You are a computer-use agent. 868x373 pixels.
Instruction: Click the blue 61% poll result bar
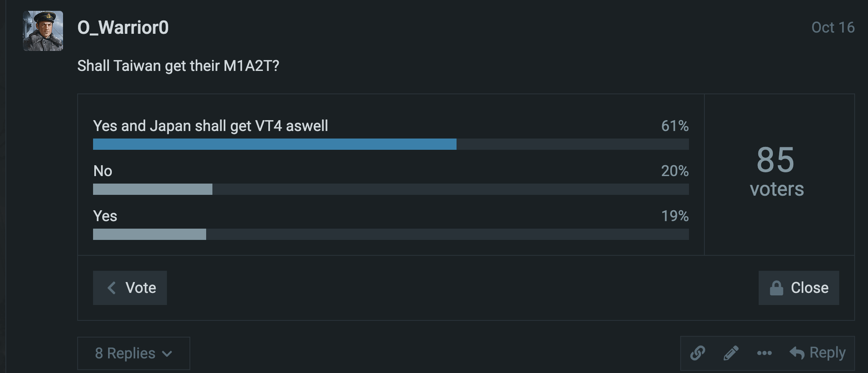click(275, 144)
